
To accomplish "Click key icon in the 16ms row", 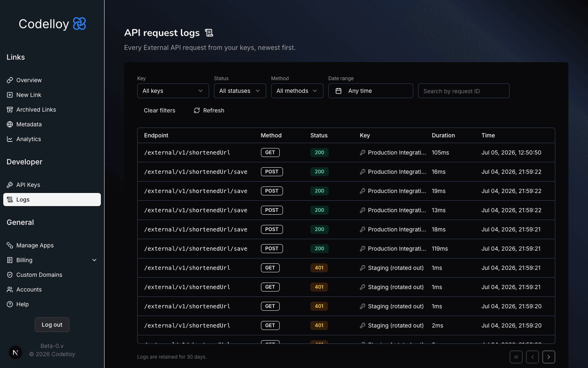I will [363, 172].
